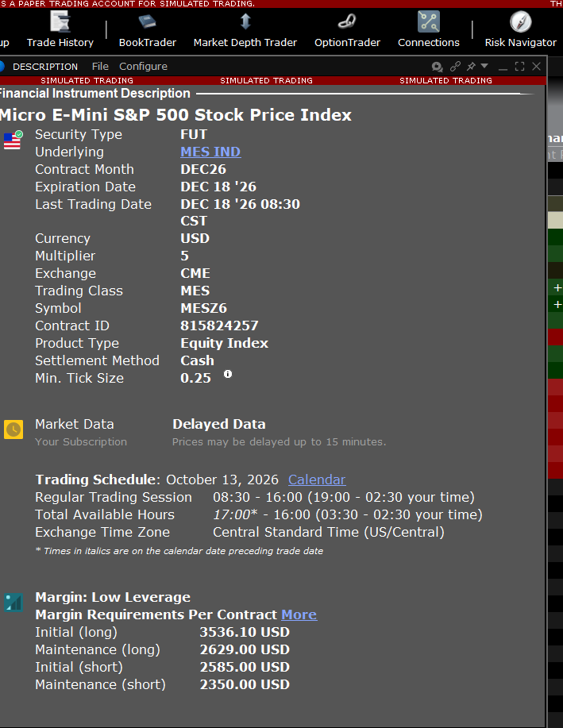Click the Currency value USD

[x=195, y=239]
